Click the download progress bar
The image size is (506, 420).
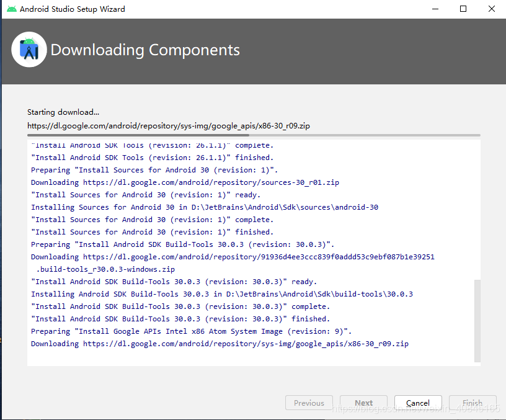pyautogui.click(x=254, y=135)
